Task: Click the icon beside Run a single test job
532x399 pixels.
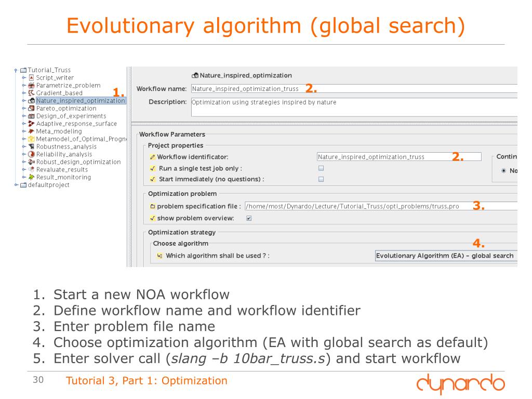Action: pos(153,168)
